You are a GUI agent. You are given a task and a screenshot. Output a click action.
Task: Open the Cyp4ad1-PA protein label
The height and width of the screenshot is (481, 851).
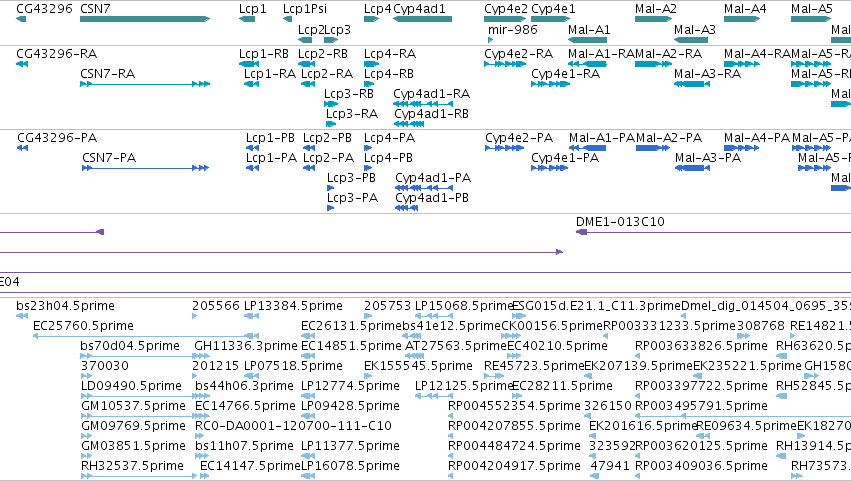click(433, 178)
